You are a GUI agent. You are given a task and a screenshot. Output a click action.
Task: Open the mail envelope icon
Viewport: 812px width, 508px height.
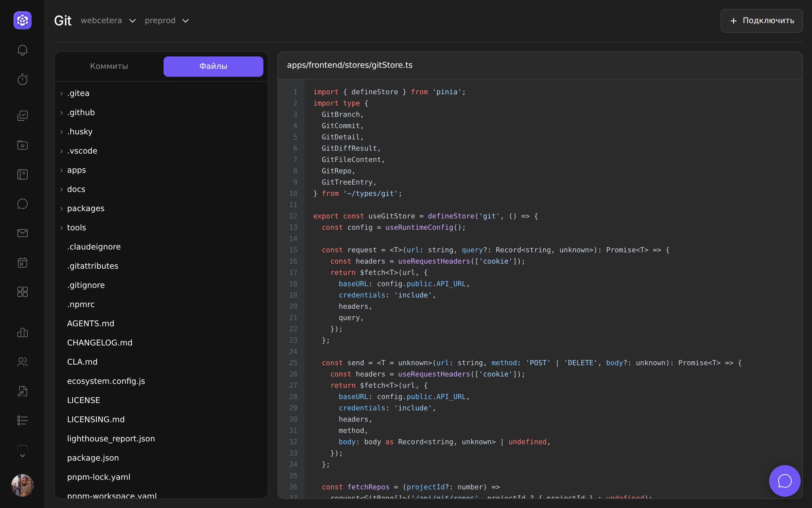point(23,233)
